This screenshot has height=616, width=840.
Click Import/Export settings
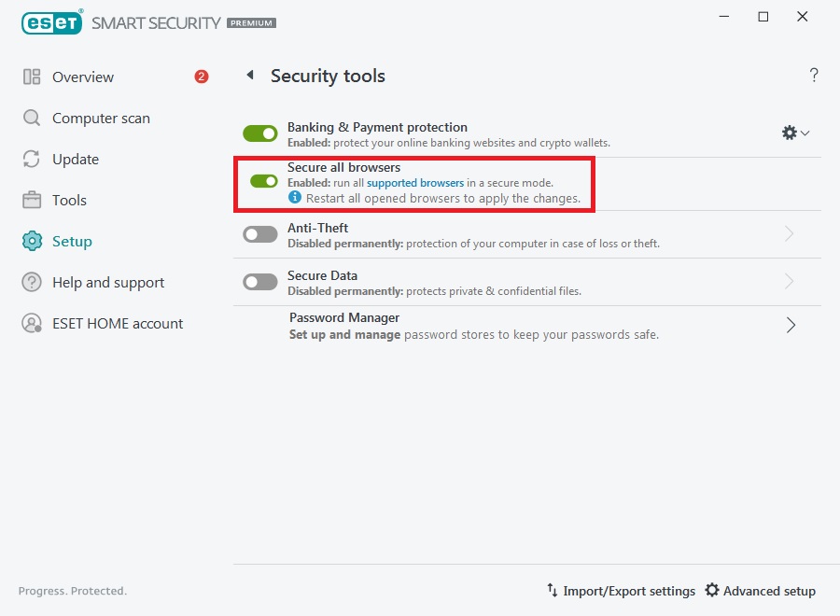621,591
